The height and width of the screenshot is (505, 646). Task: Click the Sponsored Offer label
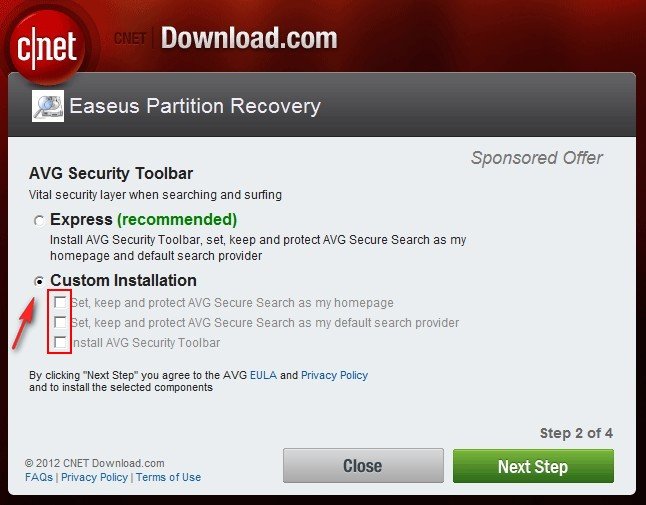[x=537, y=158]
